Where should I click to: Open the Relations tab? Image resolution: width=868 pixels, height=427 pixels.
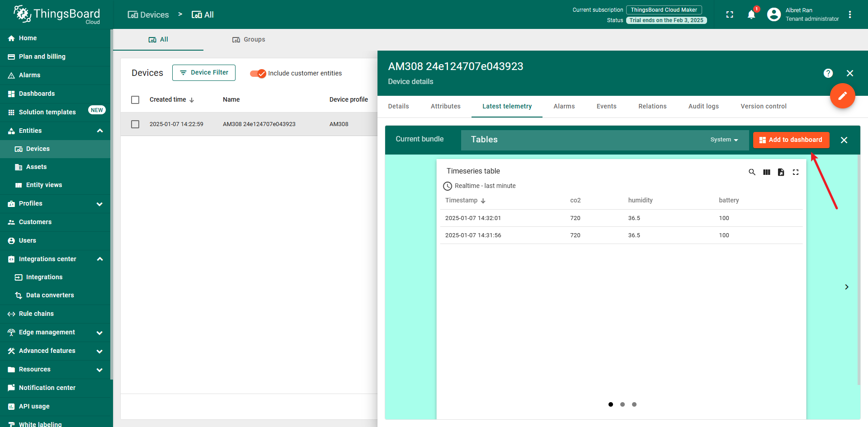[x=652, y=107]
